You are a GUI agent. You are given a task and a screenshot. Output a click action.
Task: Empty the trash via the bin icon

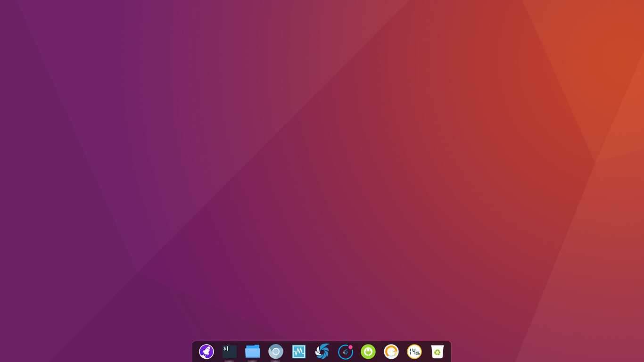click(x=438, y=352)
